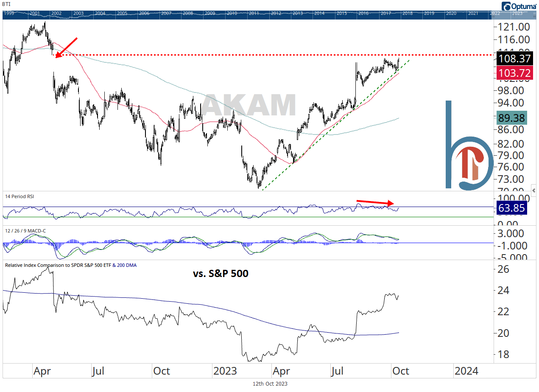This screenshot has height=392, width=539.
Task: Click the 2023 label on the date axis
Action: click(225, 371)
